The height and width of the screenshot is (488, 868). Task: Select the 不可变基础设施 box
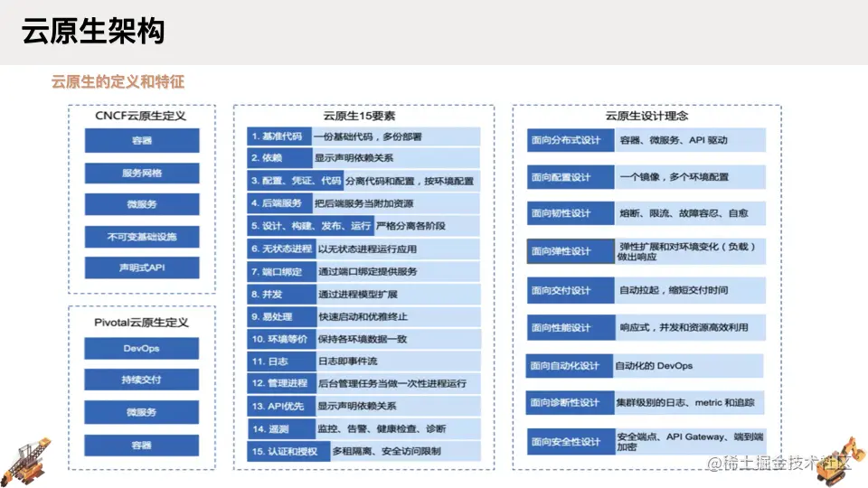[x=142, y=237]
